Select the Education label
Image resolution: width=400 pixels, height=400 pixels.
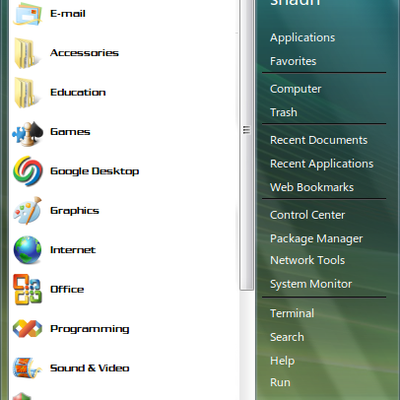78,92
